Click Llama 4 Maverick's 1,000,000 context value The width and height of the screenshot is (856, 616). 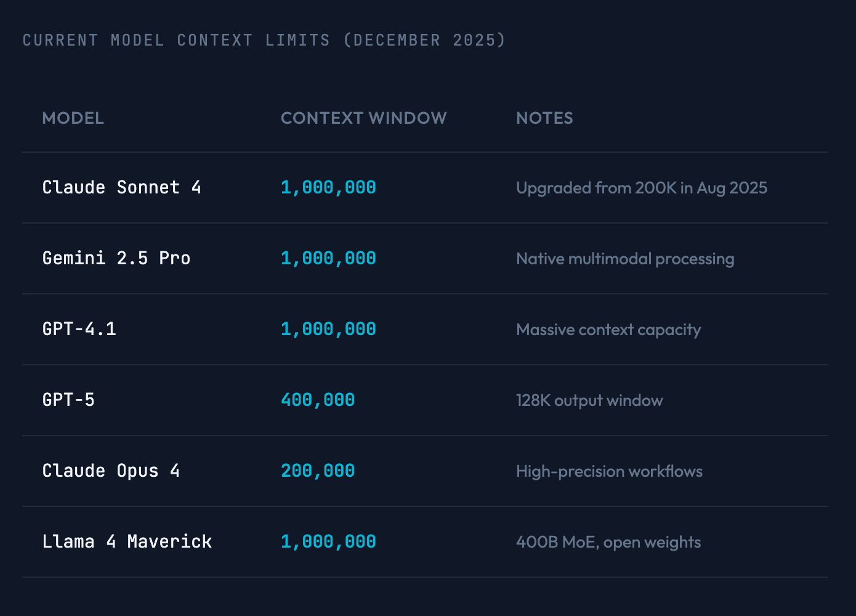328,541
